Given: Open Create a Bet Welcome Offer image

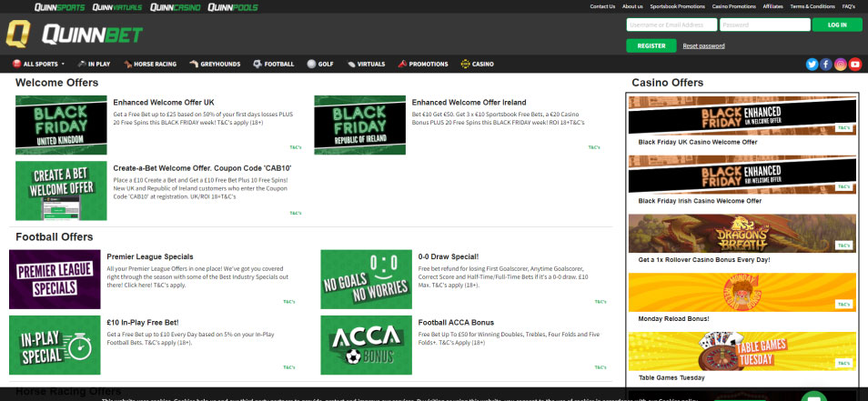Looking at the screenshot, I should (x=61, y=191).
